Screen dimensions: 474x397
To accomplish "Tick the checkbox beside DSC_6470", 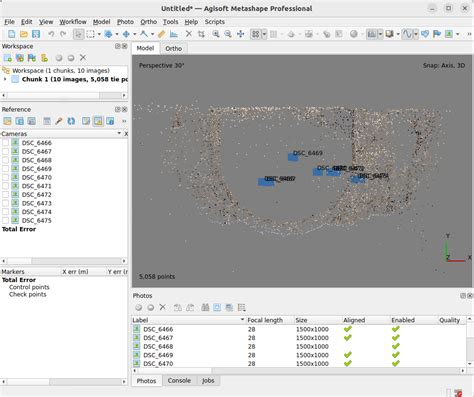I will pyautogui.click(x=5, y=177).
